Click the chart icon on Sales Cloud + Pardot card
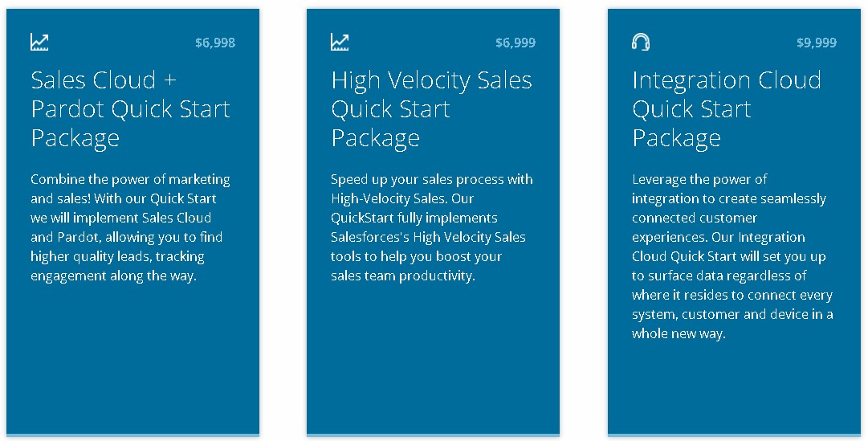 39,42
